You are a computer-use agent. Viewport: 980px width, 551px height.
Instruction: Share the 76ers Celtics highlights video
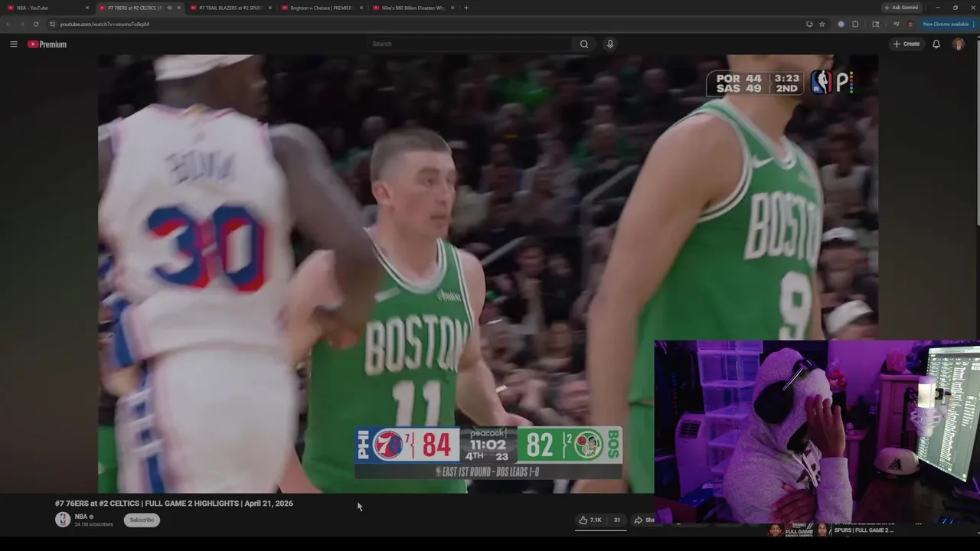click(643, 520)
